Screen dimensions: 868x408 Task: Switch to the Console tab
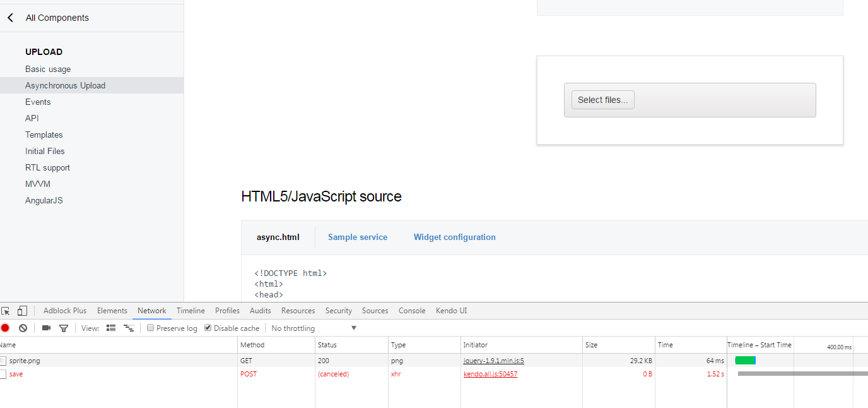[x=412, y=311]
